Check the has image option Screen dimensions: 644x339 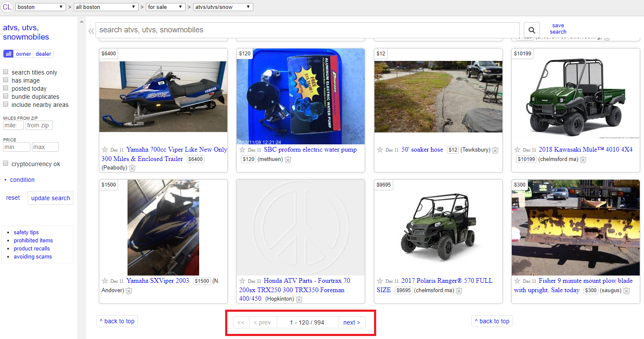[x=6, y=80]
